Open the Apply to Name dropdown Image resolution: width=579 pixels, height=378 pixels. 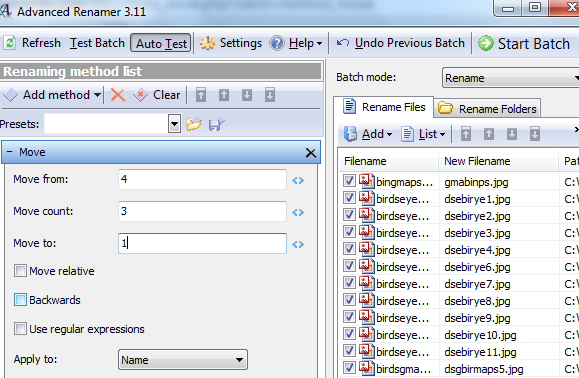pos(183,360)
